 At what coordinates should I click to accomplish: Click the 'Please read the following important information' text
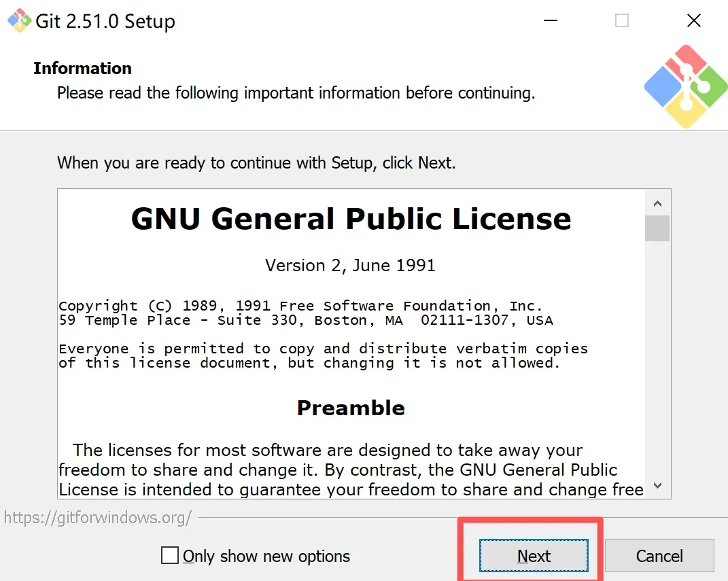[x=296, y=93]
